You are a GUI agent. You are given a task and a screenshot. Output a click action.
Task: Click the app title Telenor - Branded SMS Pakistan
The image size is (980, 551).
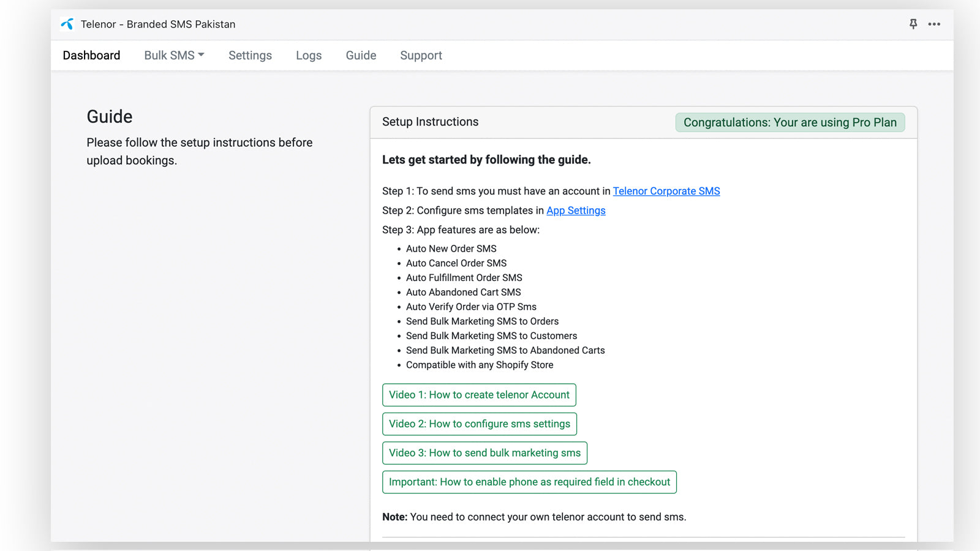tap(158, 24)
